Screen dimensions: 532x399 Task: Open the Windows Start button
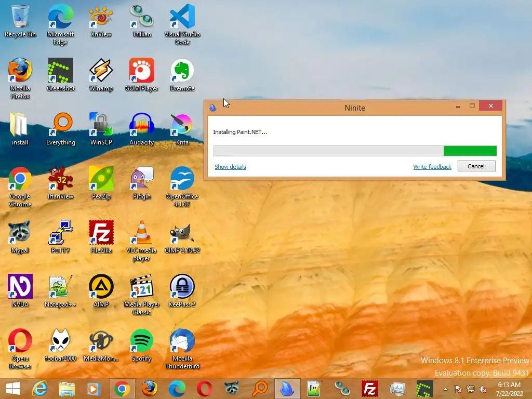13,389
